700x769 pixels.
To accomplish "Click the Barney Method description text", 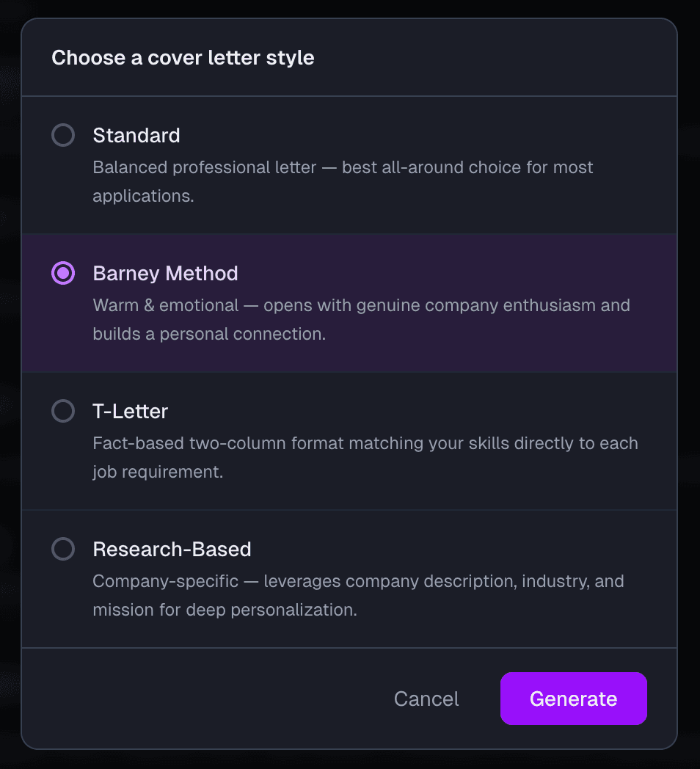I will tap(361, 319).
